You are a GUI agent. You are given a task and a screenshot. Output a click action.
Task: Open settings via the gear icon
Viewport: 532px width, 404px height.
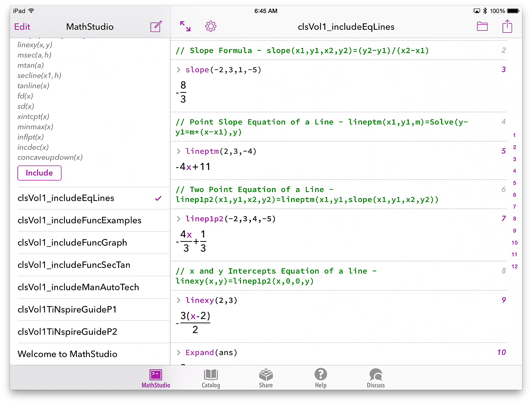(211, 26)
